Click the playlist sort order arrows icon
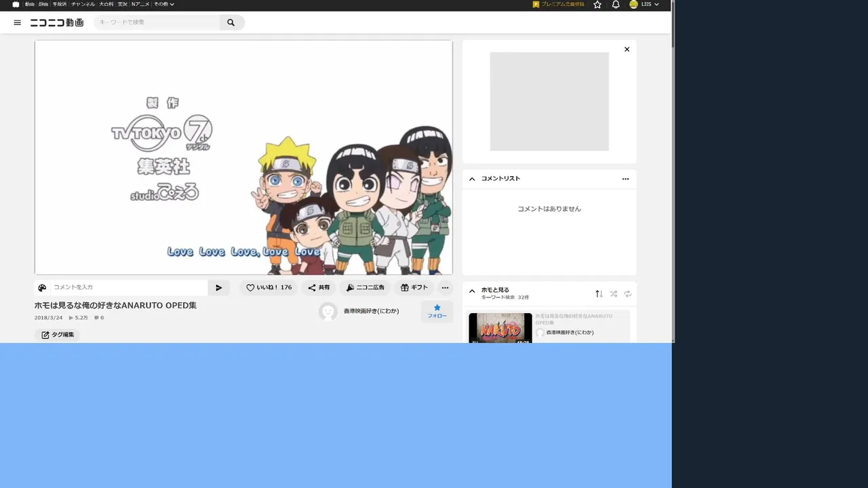This screenshot has width=868, height=488. coord(599,293)
